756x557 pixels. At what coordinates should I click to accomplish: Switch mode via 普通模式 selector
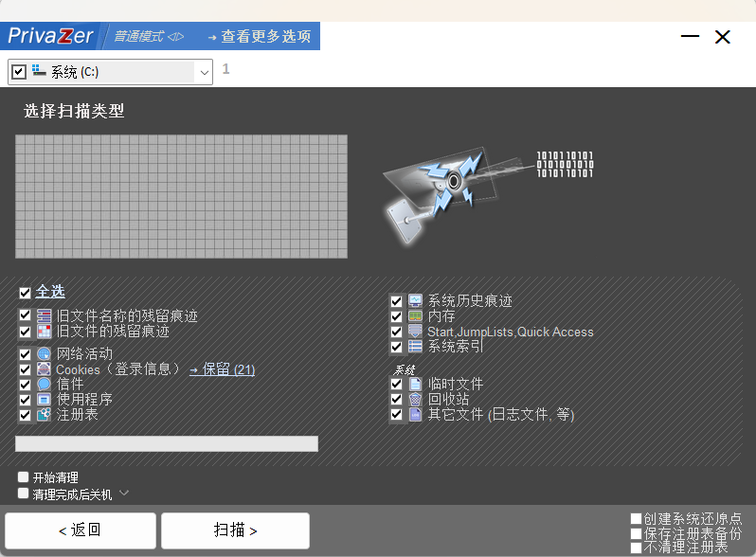149,37
